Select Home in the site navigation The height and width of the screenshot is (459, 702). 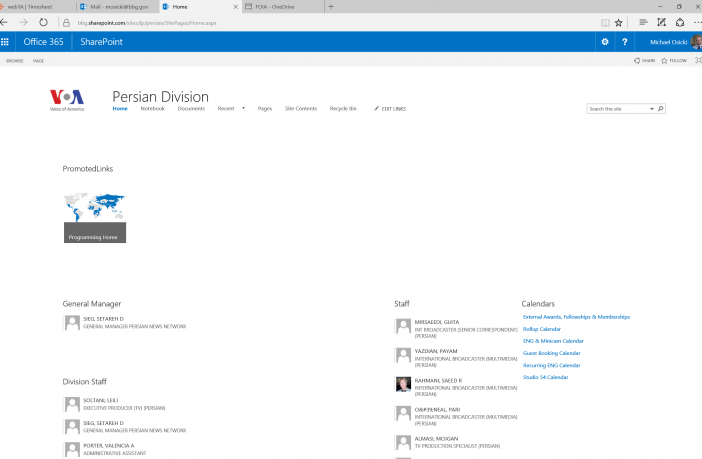pyautogui.click(x=120, y=108)
